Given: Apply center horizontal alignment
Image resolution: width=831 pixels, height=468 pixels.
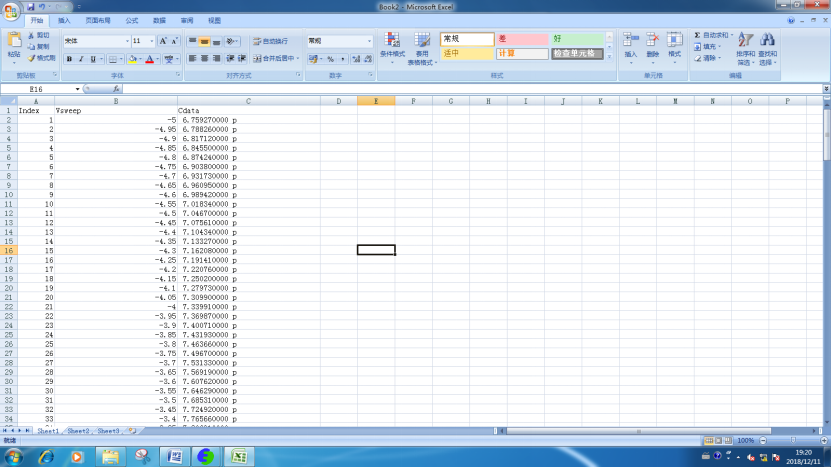Looking at the screenshot, I should point(205,58).
